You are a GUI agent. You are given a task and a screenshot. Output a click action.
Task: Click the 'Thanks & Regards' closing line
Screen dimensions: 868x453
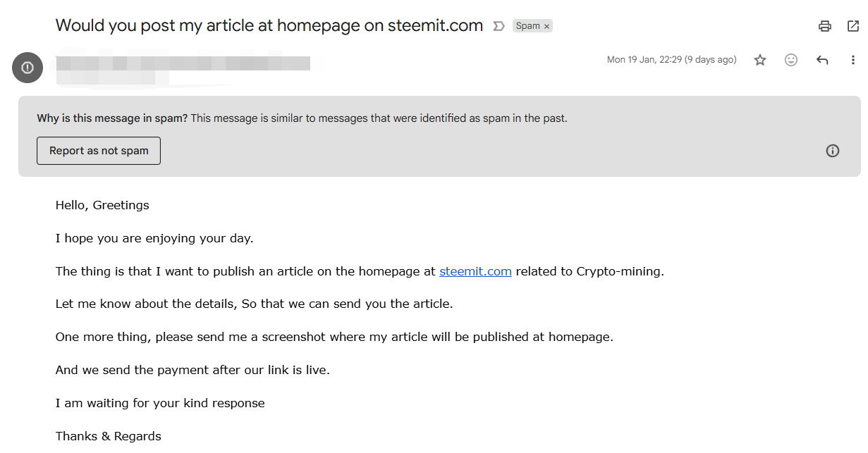pyautogui.click(x=109, y=436)
